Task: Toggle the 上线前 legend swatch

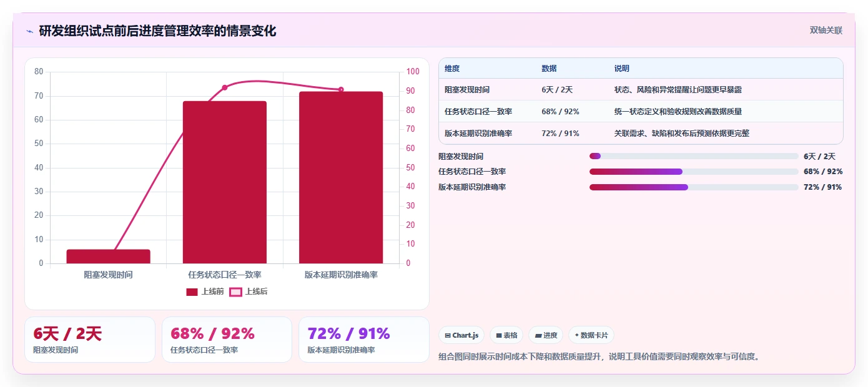Action: (192, 291)
